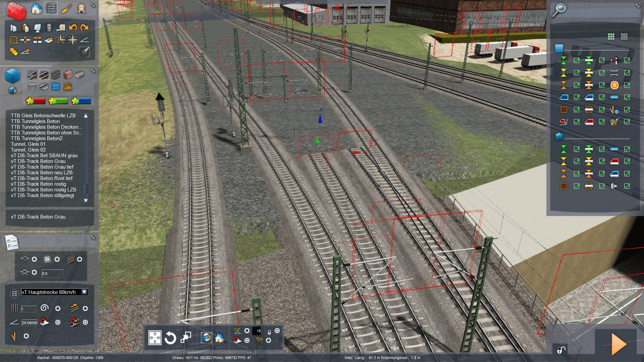Screen dimensions: 644x362
Task: Toggle the terrain snap magnet radio button
Action: click(58, 322)
